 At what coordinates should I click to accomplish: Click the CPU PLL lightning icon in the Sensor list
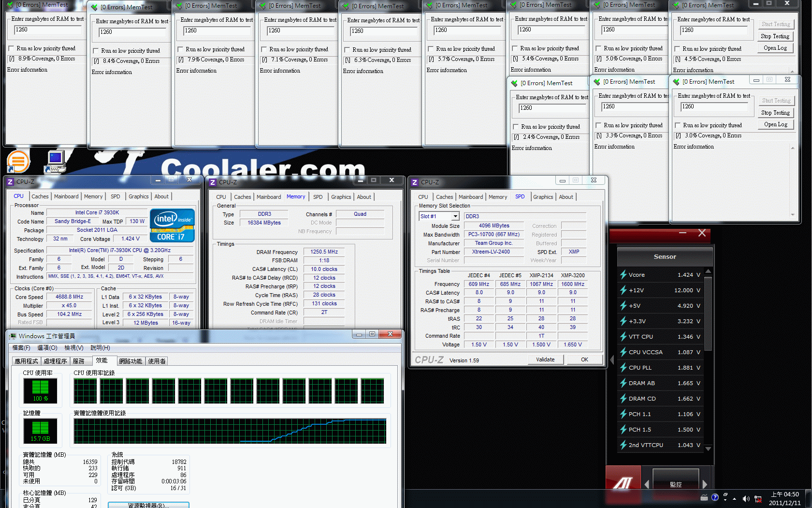click(623, 368)
